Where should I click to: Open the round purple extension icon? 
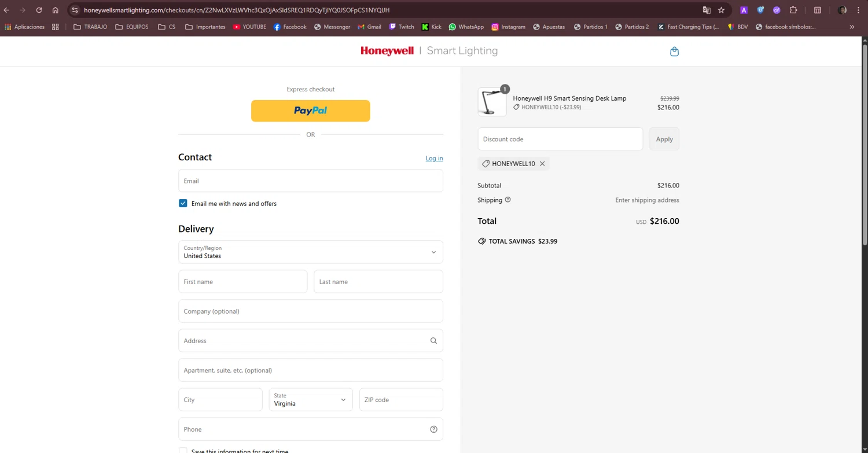pos(777,10)
